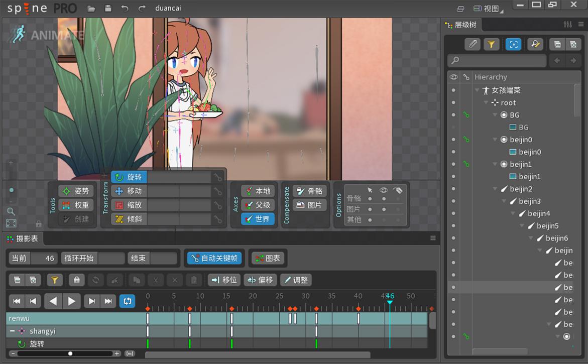Click the undo arrow icon
The image size is (588, 364).
(x=125, y=9)
